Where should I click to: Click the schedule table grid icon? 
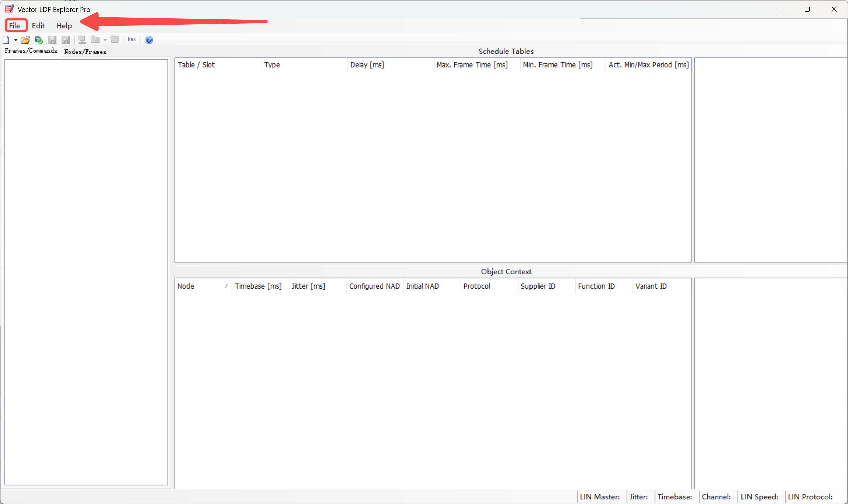115,40
